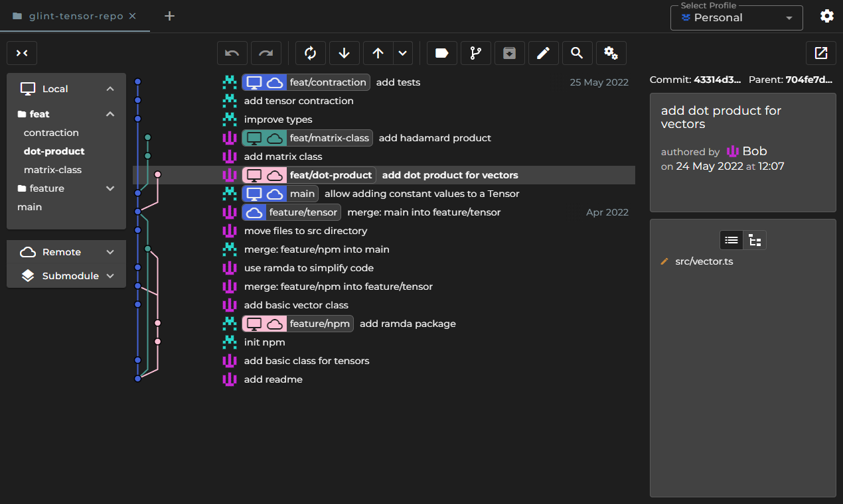
Task: Close the glint-tensor-repo tab
Action: coord(132,16)
